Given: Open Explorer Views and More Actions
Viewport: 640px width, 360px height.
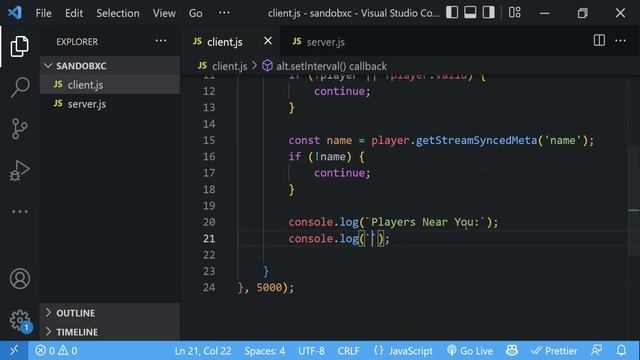Looking at the screenshot, I should tap(161, 41).
